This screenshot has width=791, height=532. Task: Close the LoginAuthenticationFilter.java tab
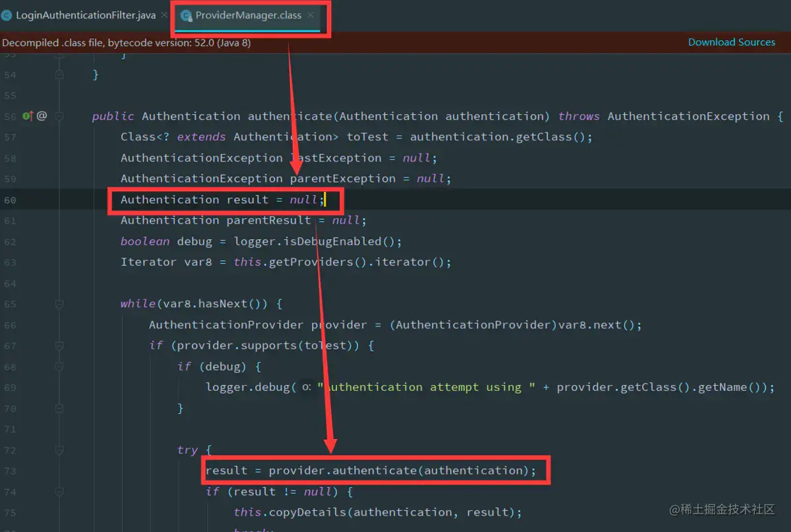(164, 15)
